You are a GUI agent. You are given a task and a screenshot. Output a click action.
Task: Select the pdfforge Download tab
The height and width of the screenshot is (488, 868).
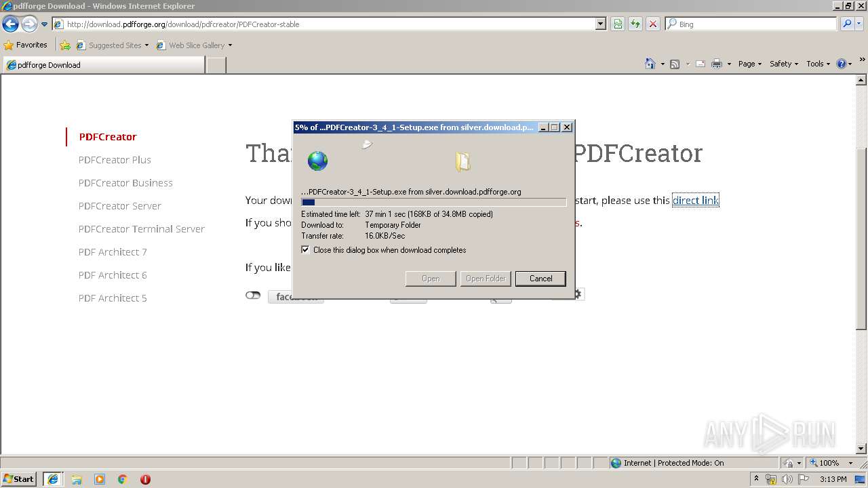(x=104, y=65)
